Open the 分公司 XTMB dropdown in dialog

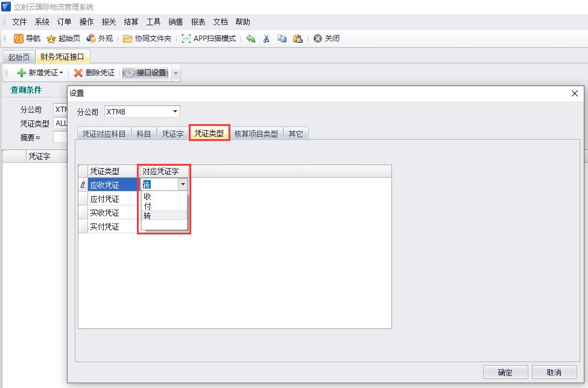point(175,111)
